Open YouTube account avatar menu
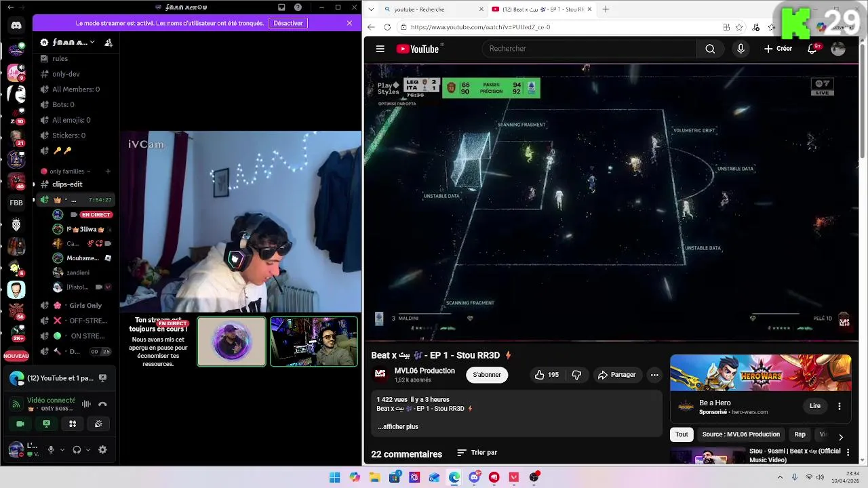This screenshot has height=488, width=868. [838, 49]
